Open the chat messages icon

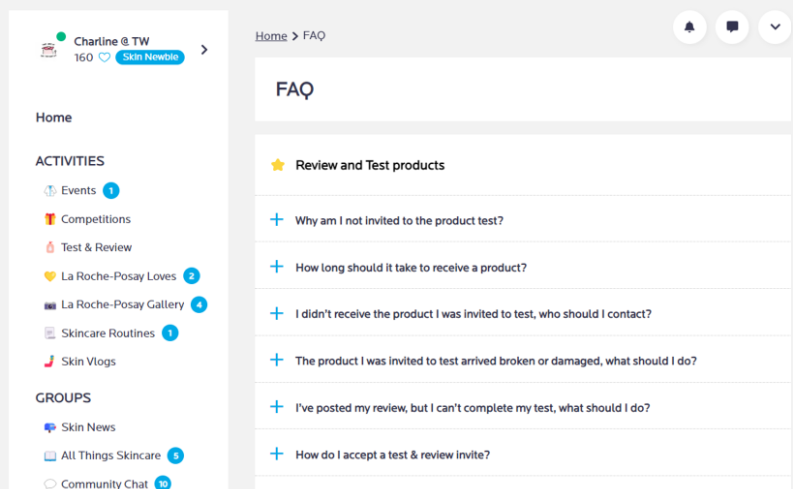(x=732, y=27)
